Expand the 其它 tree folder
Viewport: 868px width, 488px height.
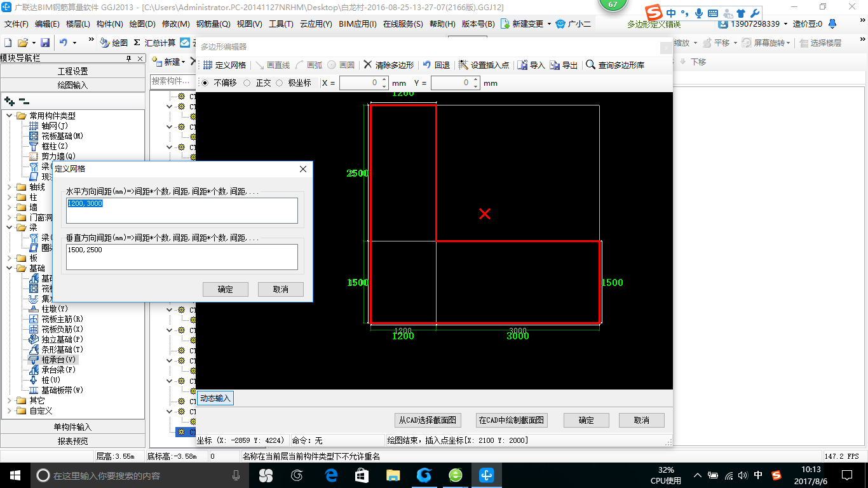(10, 400)
